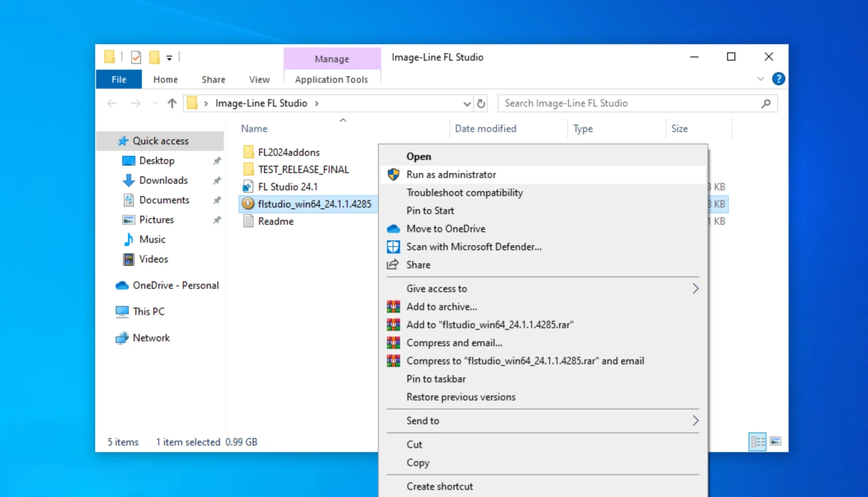Choose Scan with Microsoft Defender
Image resolution: width=868 pixels, height=497 pixels.
tap(542, 247)
